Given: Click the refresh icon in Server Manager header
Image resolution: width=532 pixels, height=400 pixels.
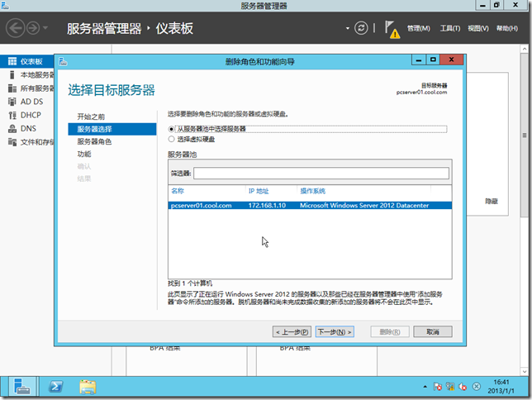Looking at the screenshot, I should pos(361,28).
